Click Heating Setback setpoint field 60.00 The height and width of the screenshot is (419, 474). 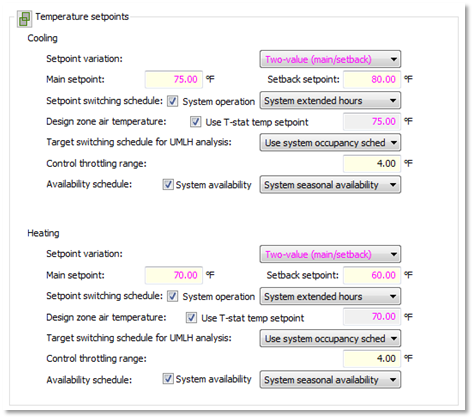[372, 275]
